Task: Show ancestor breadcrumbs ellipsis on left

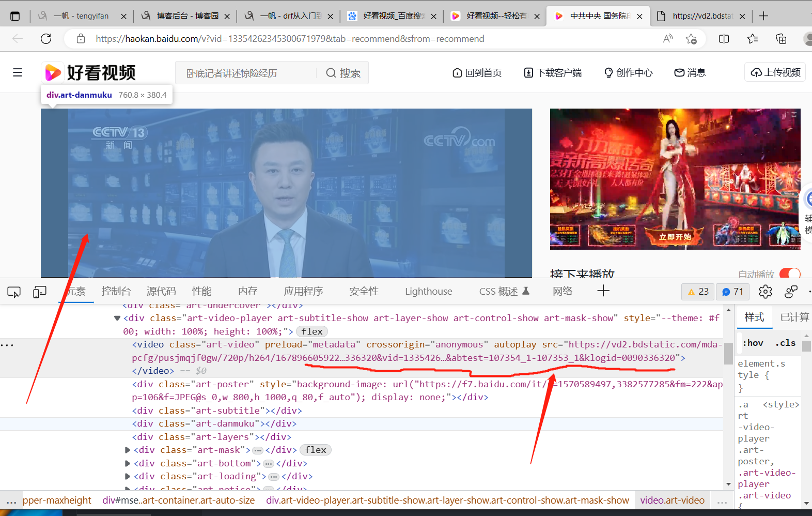Action: point(11,500)
